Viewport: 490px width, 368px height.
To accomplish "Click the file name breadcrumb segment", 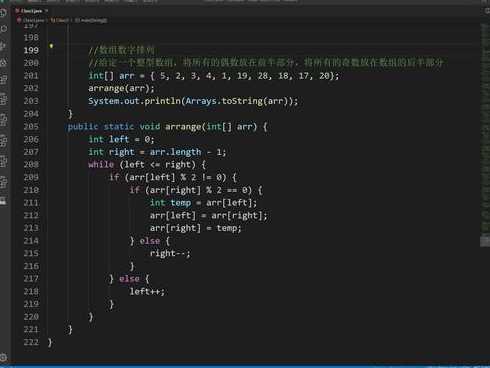I will tap(31, 20).
